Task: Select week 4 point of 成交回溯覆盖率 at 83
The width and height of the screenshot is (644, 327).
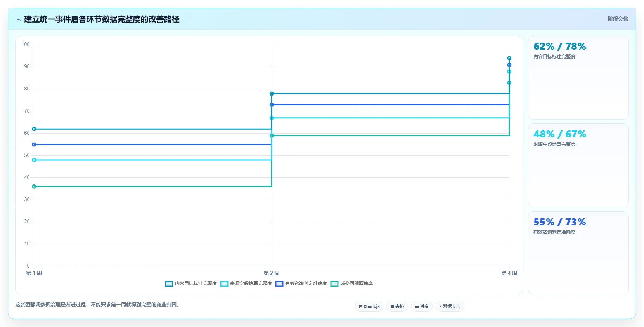Action: (509, 83)
